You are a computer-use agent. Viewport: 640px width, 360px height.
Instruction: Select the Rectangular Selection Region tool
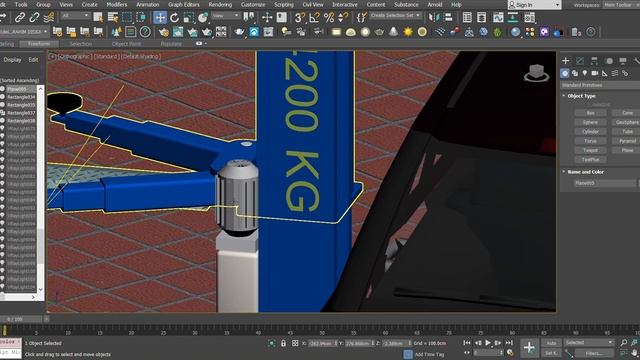pos(127,18)
